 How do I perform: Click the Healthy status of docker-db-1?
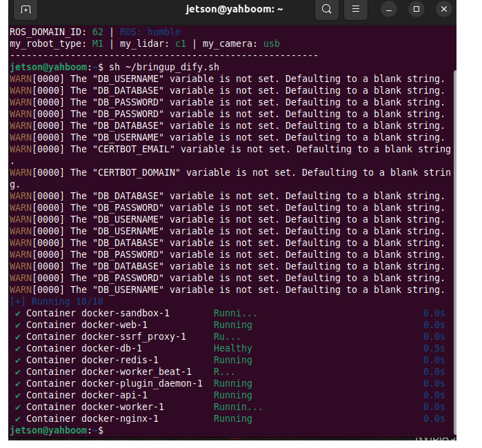(x=233, y=348)
